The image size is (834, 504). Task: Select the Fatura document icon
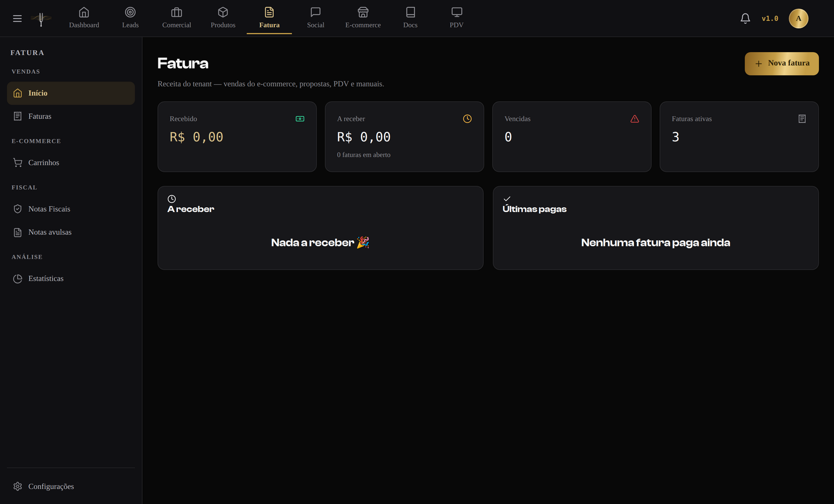point(269,12)
